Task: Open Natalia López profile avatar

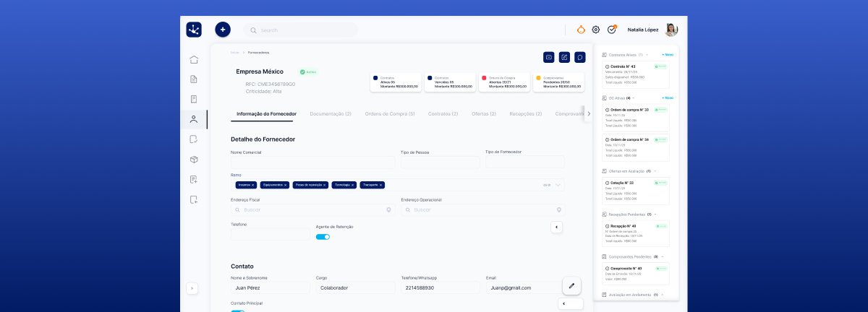Action: coord(671,30)
